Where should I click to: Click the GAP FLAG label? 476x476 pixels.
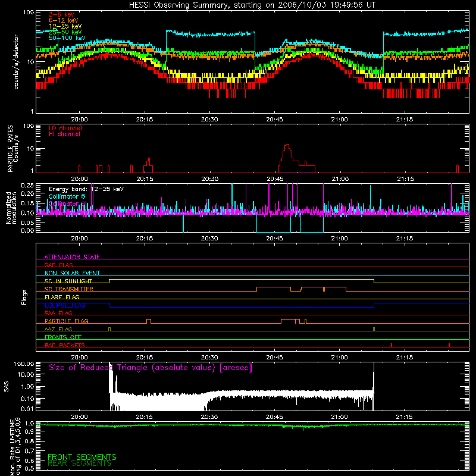pos(58,265)
